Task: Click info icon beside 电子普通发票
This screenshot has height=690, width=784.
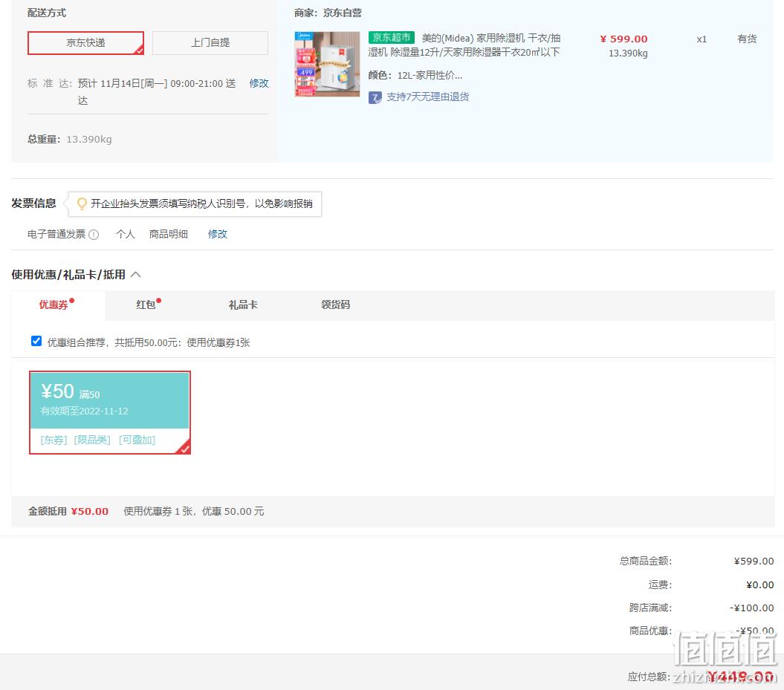Action: [94, 234]
